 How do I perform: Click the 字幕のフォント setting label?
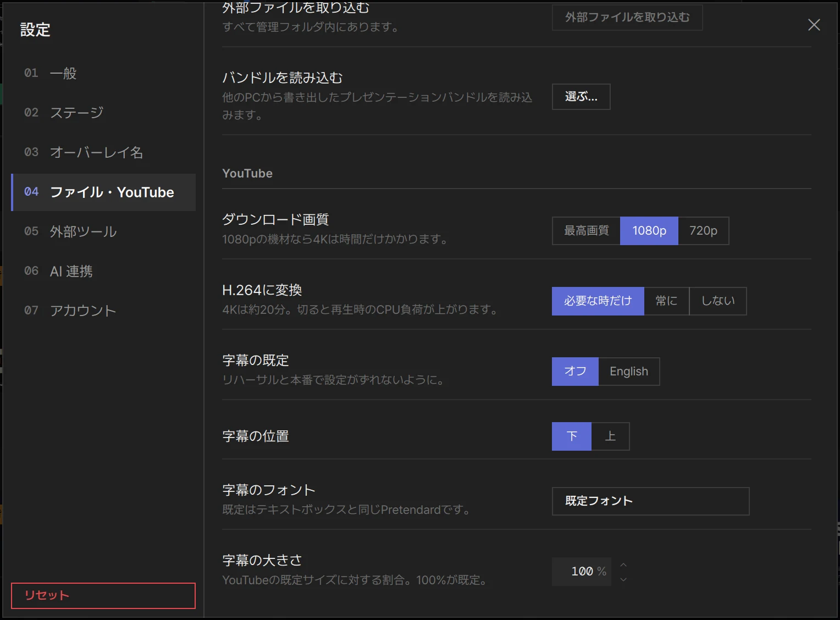pyautogui.click(x=269, y=490)
